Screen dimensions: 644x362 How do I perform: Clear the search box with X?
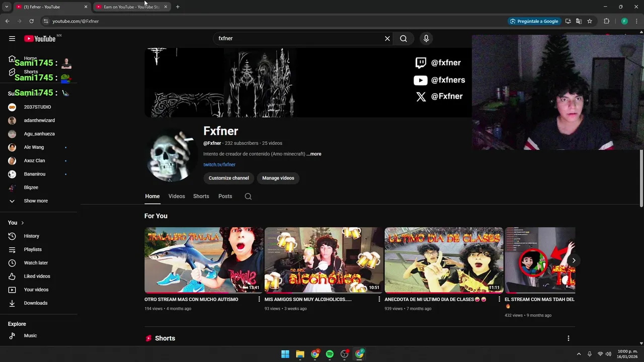pos(387,38)
